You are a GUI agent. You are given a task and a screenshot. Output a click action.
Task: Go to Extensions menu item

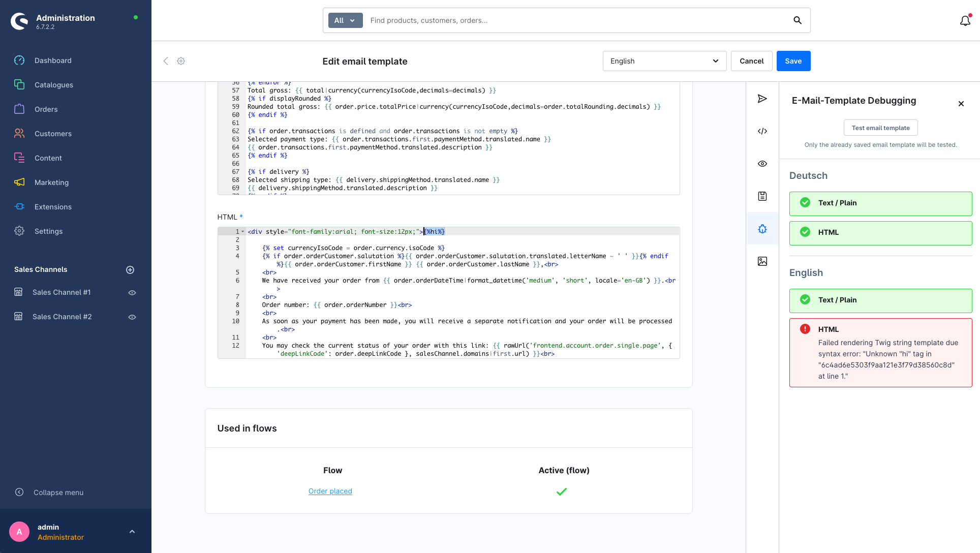[x=53, y=207]
